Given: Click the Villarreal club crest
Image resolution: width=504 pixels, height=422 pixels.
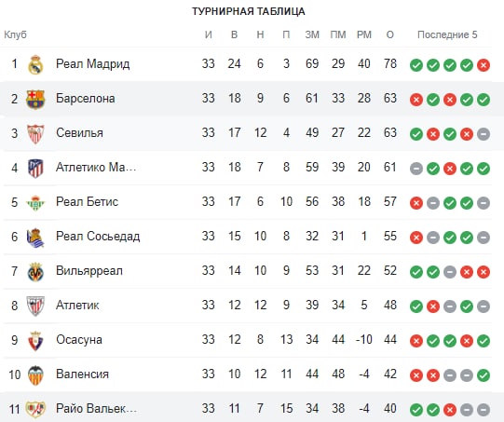Looking at the screenshot, I should coord(35,272).
